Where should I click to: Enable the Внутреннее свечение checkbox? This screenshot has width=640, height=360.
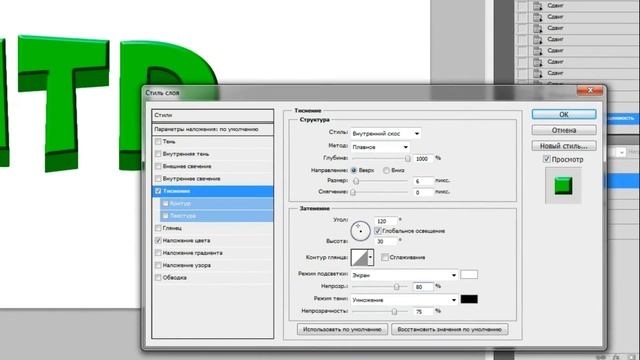[x=158, y=178]
